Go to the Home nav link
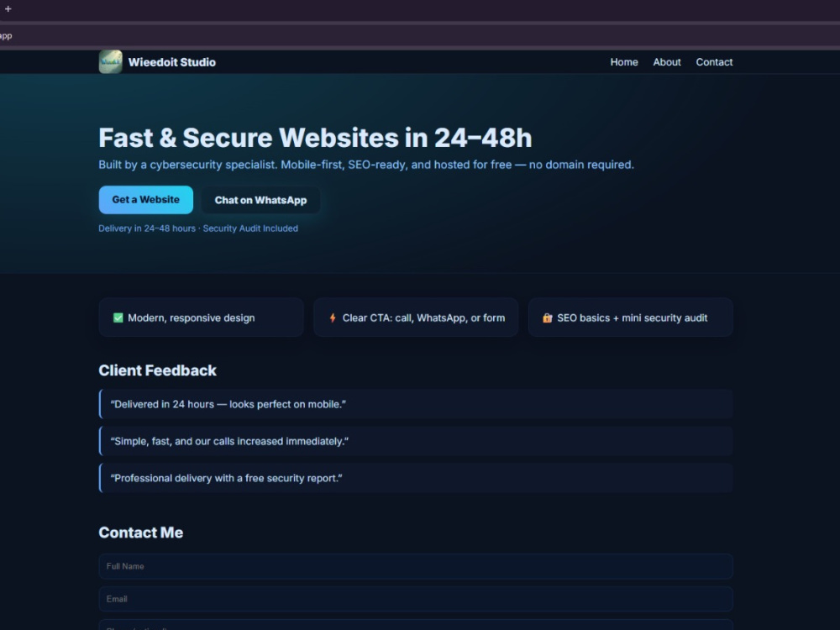This screenshot has width=840, height=630. pyautogui.click(x=624, y=62)
